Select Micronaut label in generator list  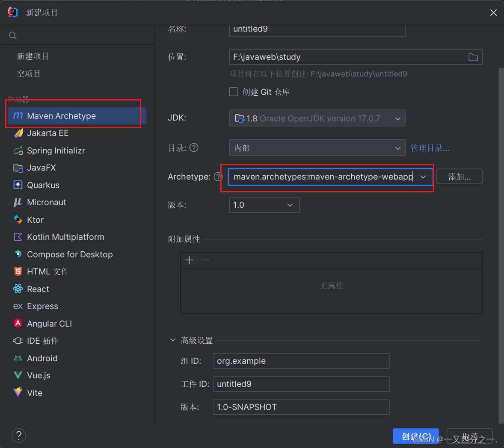47,202
